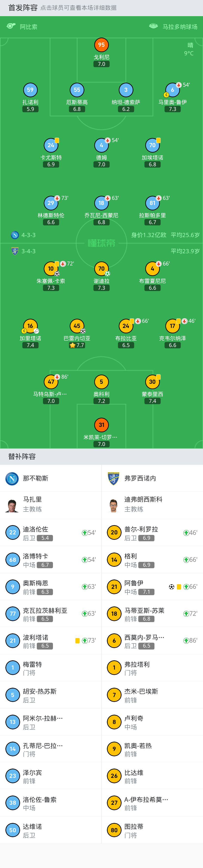Viewport: 203px width, 868px height.
Task: Open 弗罗西诺内 team logo in substitutes header
Action: point(114,479)
